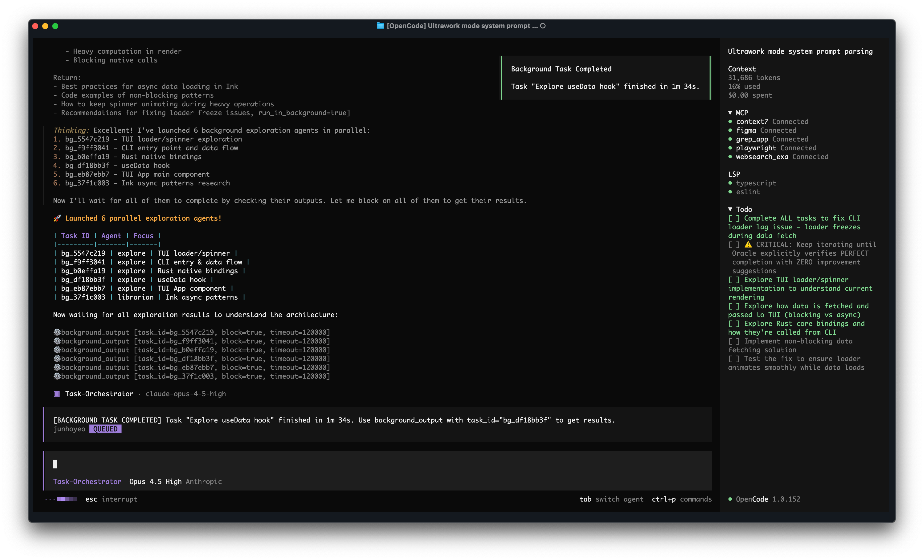Click the folder icon in title bar
The image size is (924, 560).
(380, 26)
